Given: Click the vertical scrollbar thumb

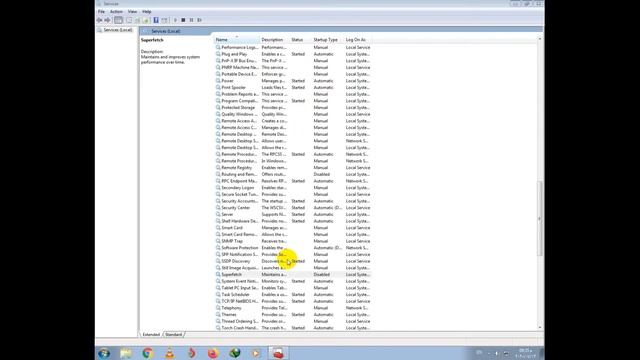Looking at the screenshot, I should tap(540, 219).
